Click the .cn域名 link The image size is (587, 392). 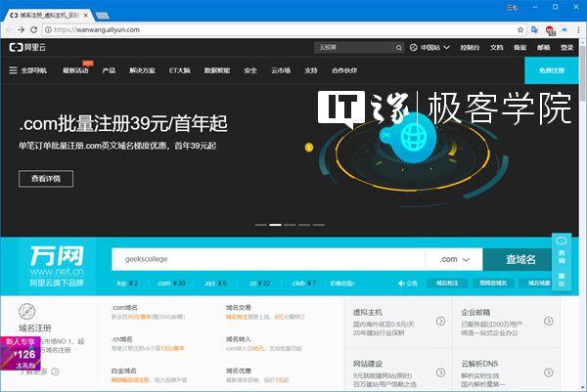[x=122, y=339]
